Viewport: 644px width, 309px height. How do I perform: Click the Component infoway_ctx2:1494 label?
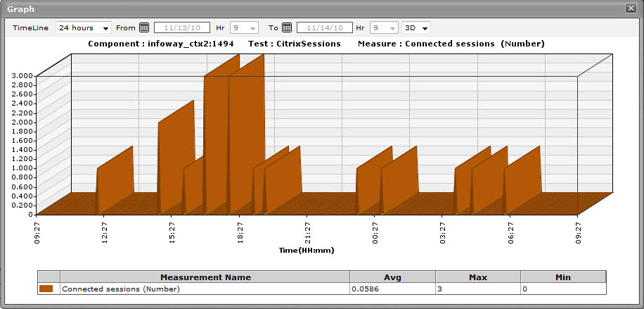point(161,44)
